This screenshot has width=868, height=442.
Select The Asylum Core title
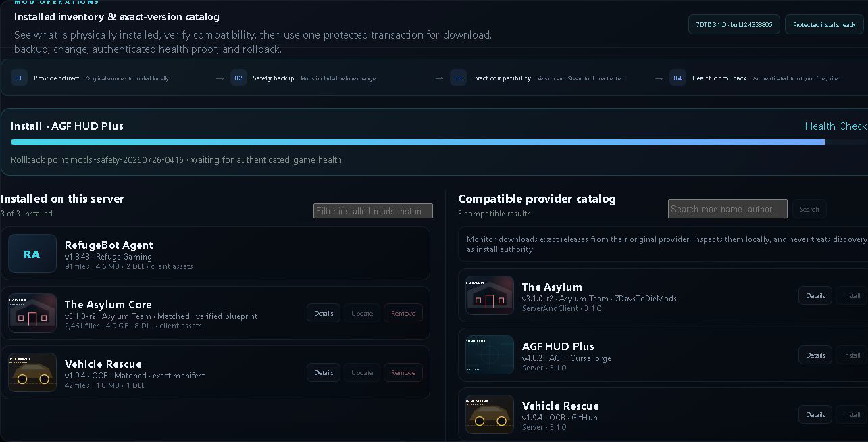108,304
